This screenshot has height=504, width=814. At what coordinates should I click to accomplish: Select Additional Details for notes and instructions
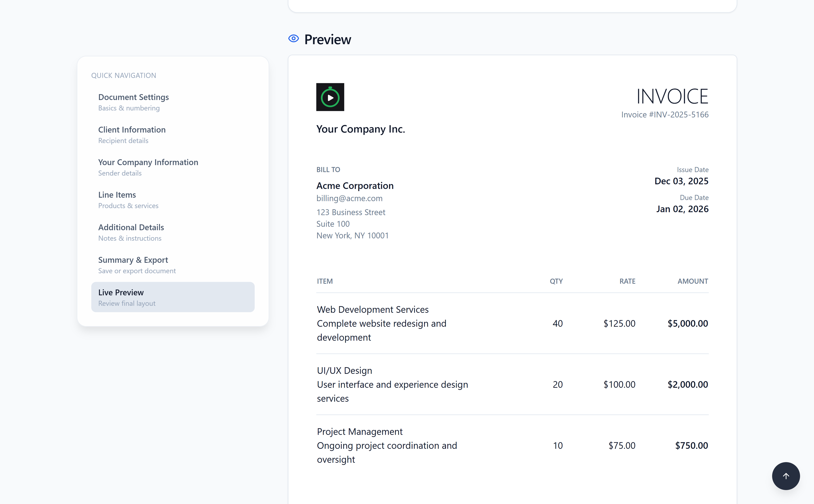point(131,227)
